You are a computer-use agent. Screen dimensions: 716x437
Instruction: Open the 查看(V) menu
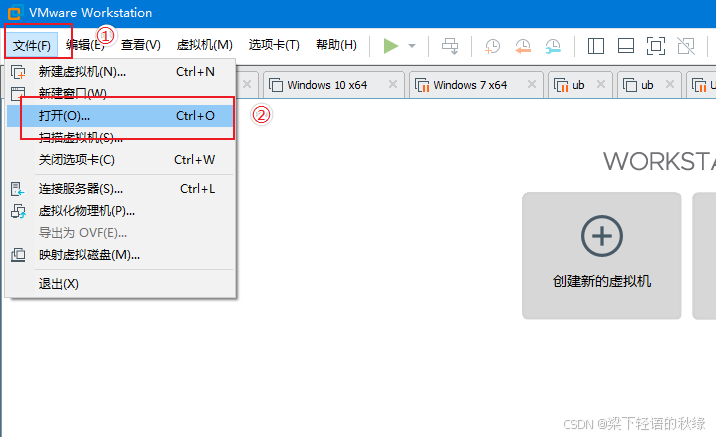coord(141,45)
